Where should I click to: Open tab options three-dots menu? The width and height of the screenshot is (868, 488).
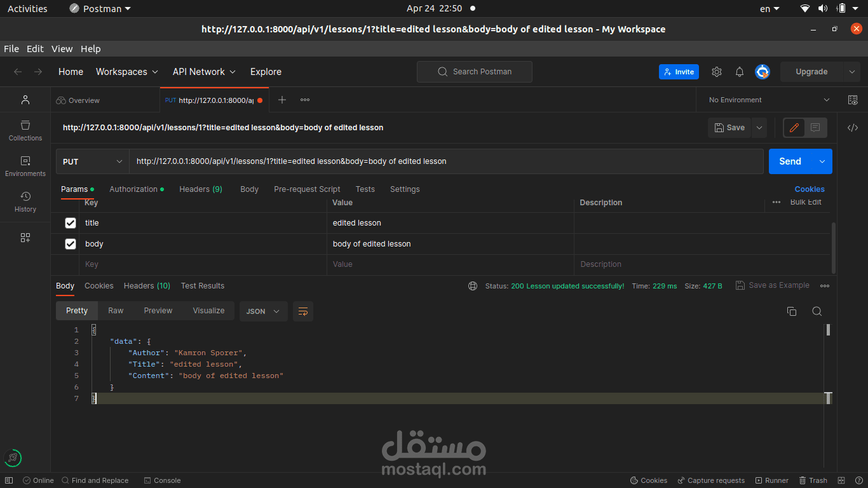(x=305, y=100)
